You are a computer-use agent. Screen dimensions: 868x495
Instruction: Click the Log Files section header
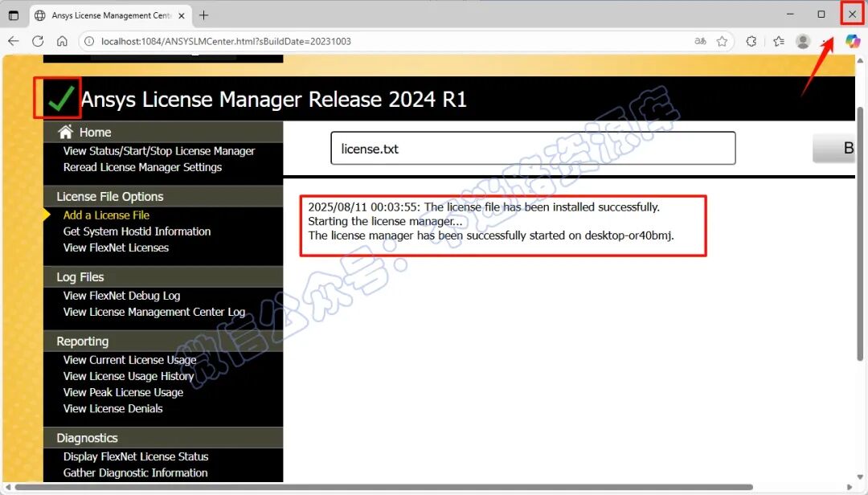80,277
